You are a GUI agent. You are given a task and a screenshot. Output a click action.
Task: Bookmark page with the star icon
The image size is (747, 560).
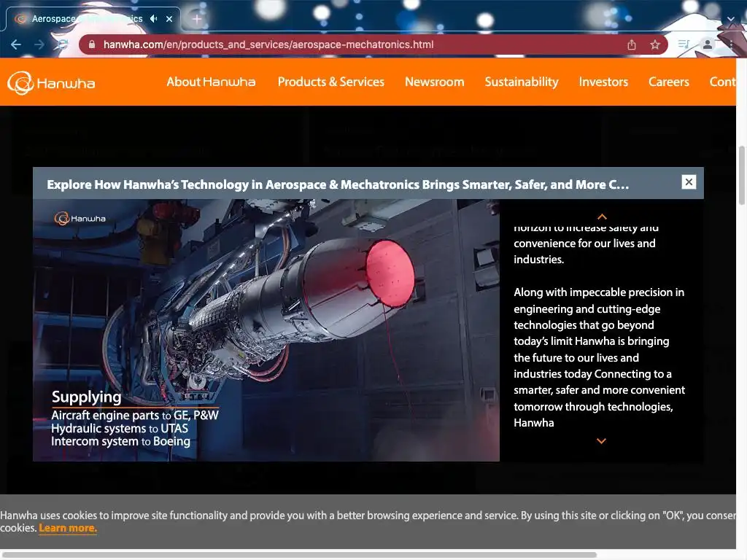tap(655, 44)
